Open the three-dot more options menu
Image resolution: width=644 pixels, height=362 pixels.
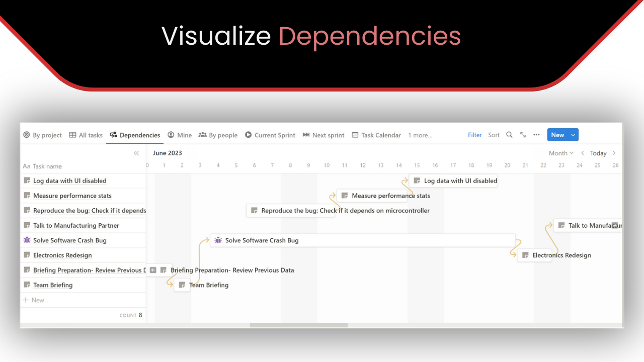[536, 135]
